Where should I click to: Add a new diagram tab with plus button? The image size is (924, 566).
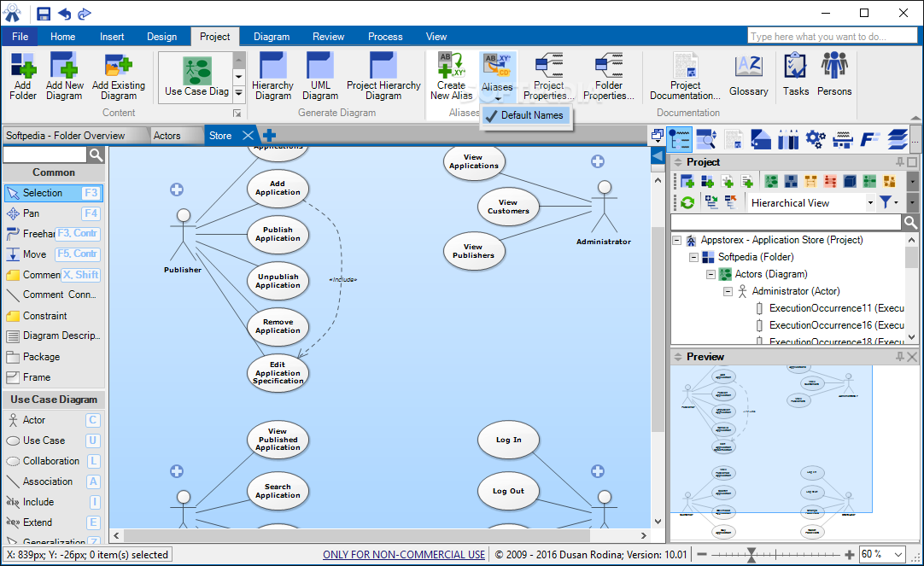269,136
